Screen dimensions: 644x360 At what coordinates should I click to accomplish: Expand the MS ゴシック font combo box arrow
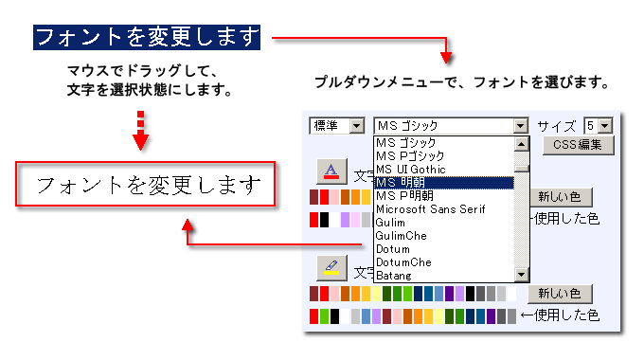point(520,126)
